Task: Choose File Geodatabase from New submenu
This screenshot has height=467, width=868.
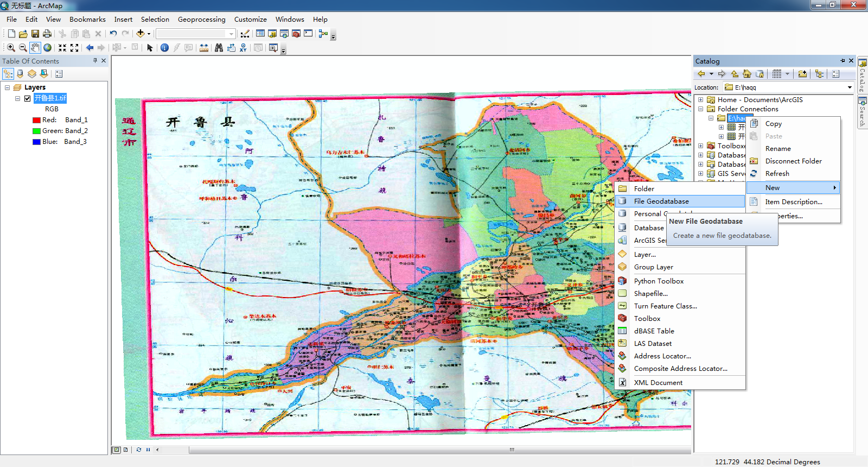Action: click(680, 201)
